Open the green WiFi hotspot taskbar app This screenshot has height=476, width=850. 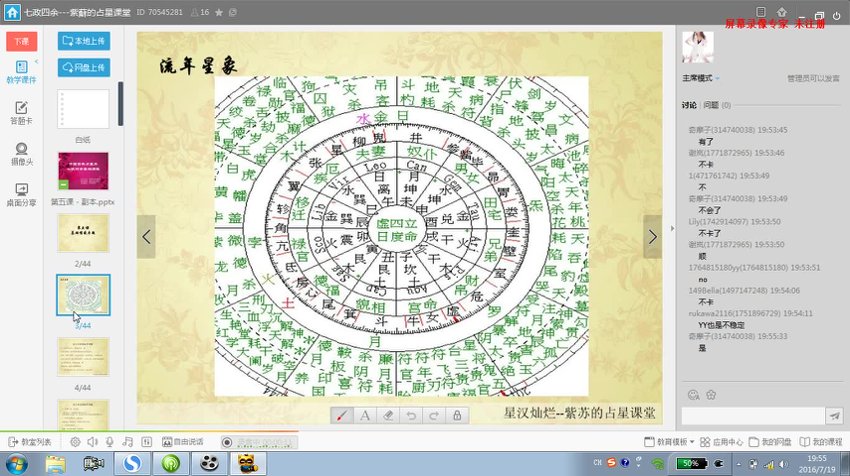(x=171, y=464)
